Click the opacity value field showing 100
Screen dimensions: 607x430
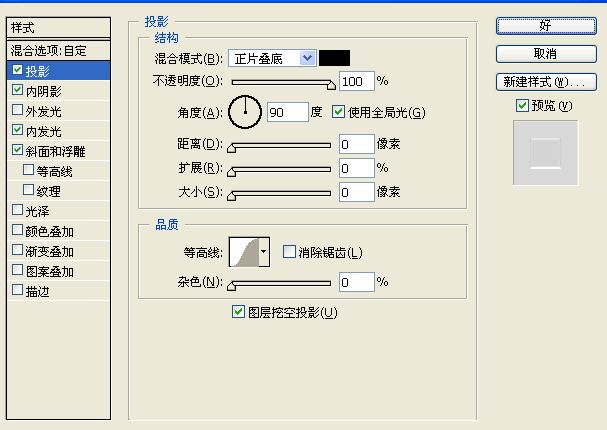(357, 81)
